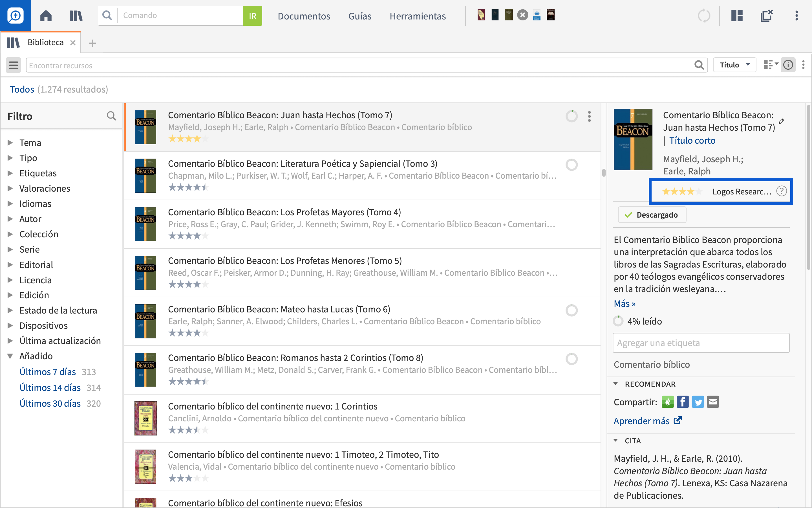Click the Todos results link
This screenshot has height=508, width=812.
22,89
